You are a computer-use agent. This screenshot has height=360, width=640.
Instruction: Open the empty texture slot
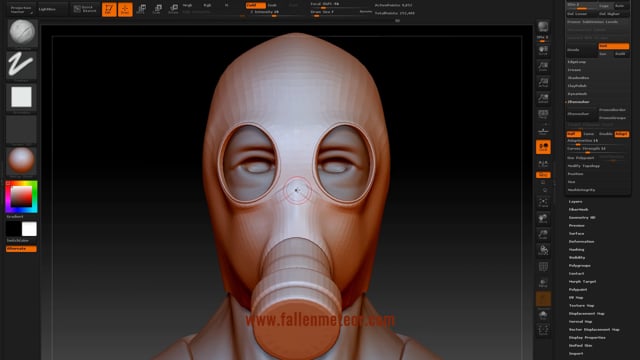coord(22,129)
